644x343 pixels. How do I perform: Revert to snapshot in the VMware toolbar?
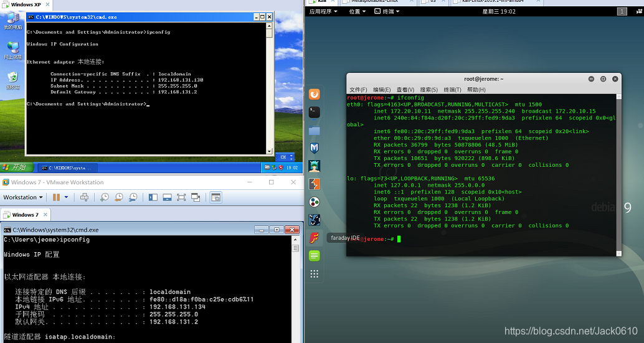click(x=118, y=197)
